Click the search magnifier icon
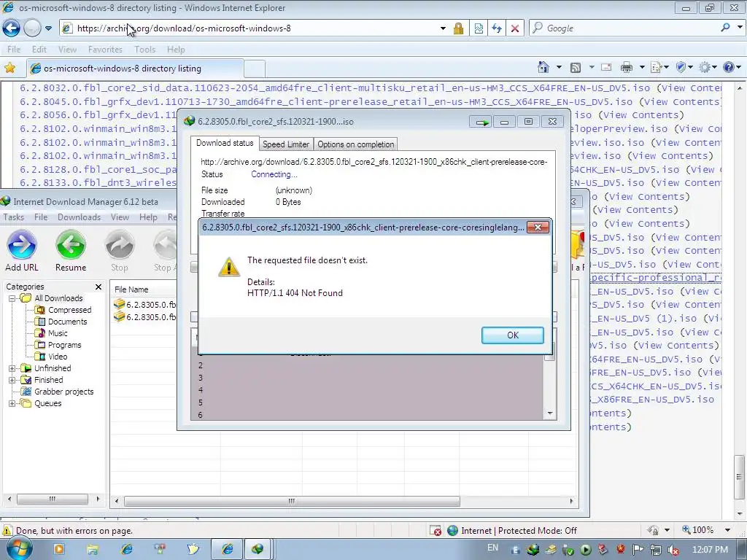Image resolution: width=747 pixels, height=560 pixels. 725,28
